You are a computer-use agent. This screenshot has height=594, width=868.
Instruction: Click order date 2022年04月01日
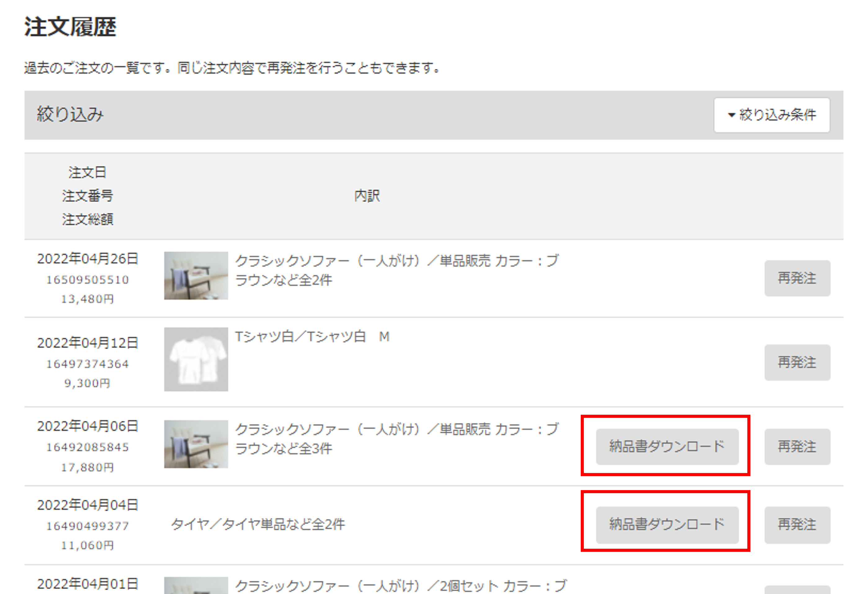pos(87,584)
